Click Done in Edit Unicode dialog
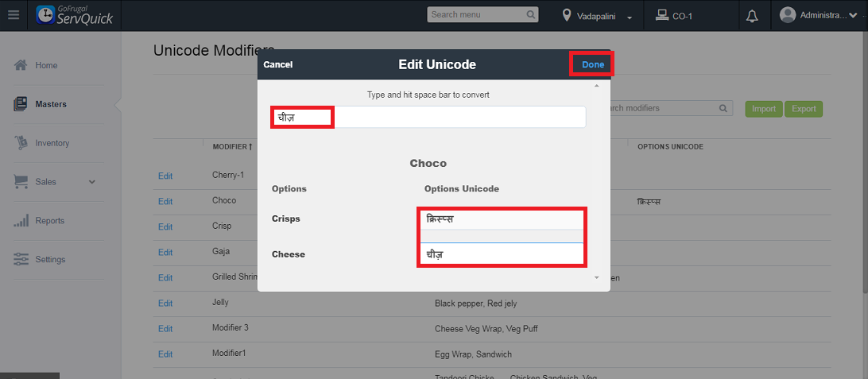The height and width of the screenshot is (379, 868). (592, 64)
